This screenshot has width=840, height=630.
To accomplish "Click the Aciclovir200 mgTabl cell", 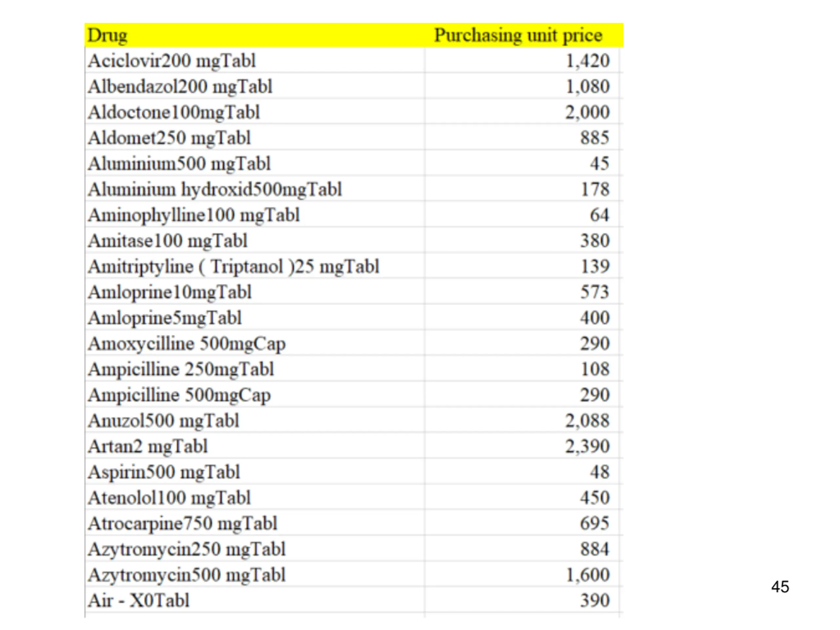I will click(x=254, y=60).
